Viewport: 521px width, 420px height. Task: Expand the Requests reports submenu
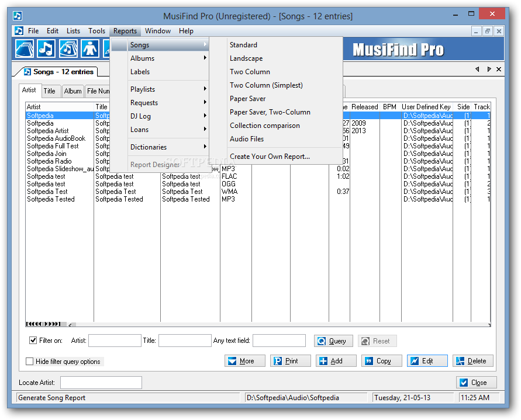click(160, 103)
